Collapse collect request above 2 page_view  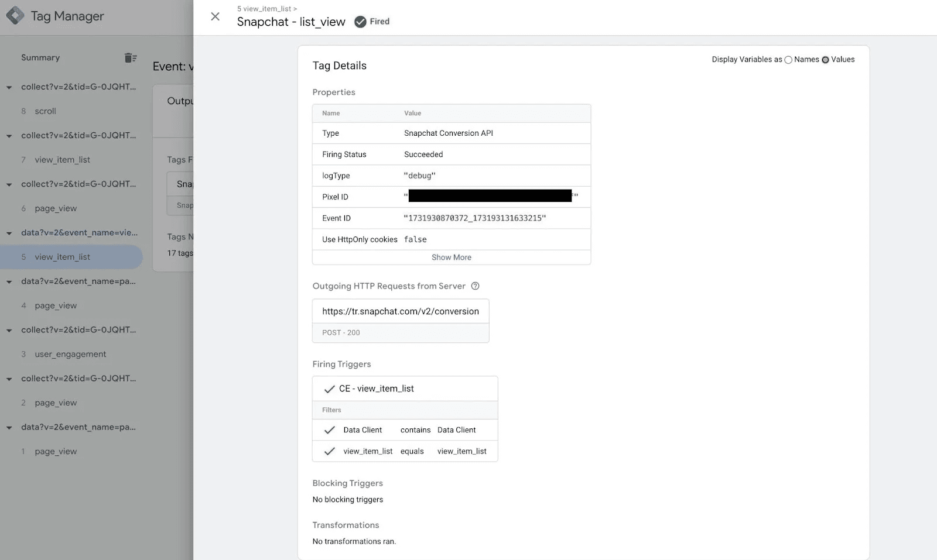click(9, 379)
